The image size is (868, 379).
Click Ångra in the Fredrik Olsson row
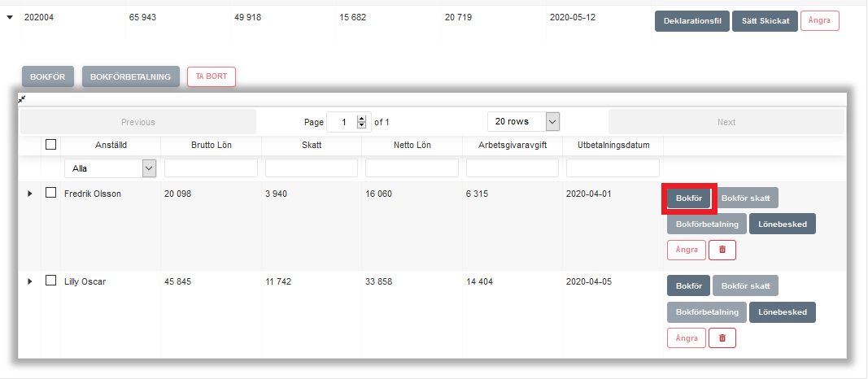(x=686, y=250)
